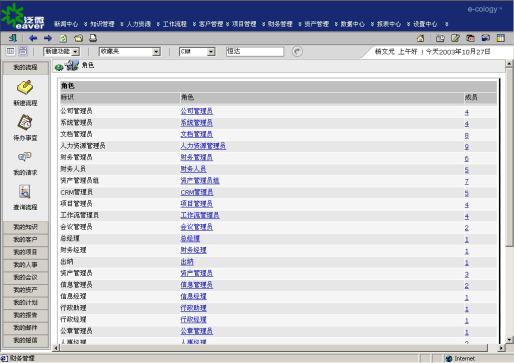Open the 工作流程 menu

click(x=175, y=24)
